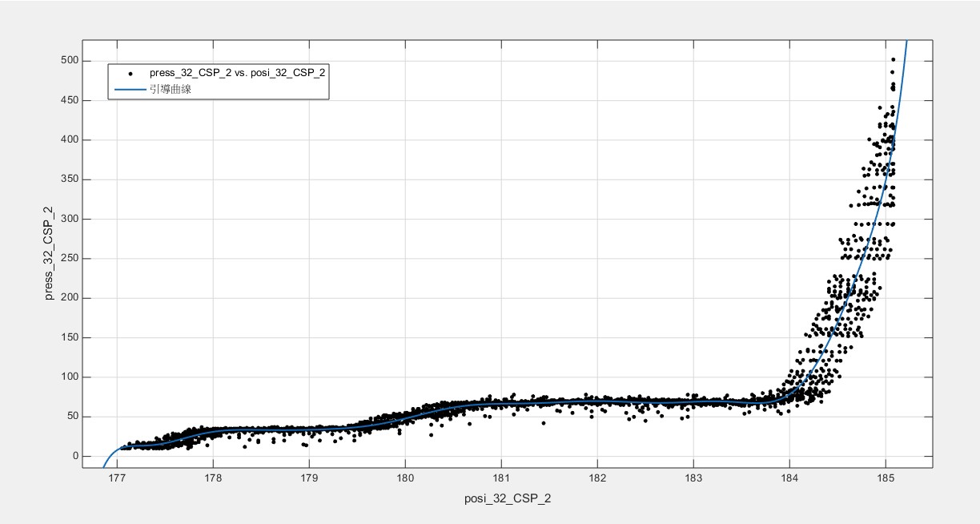980x524 pixels.
Task: Click the blue curve's start below zero near 177
Action: tap(105, 465)
